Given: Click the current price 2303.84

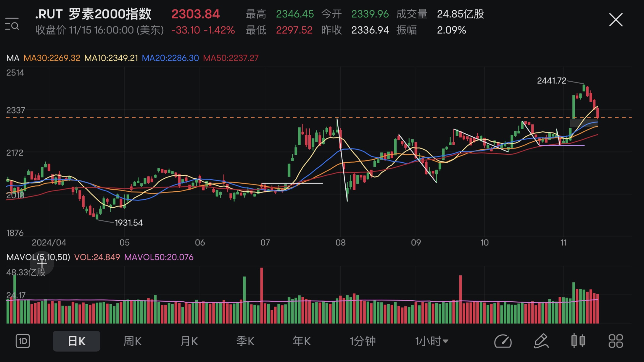Looking at the screenshot, I should click(196, 14).
